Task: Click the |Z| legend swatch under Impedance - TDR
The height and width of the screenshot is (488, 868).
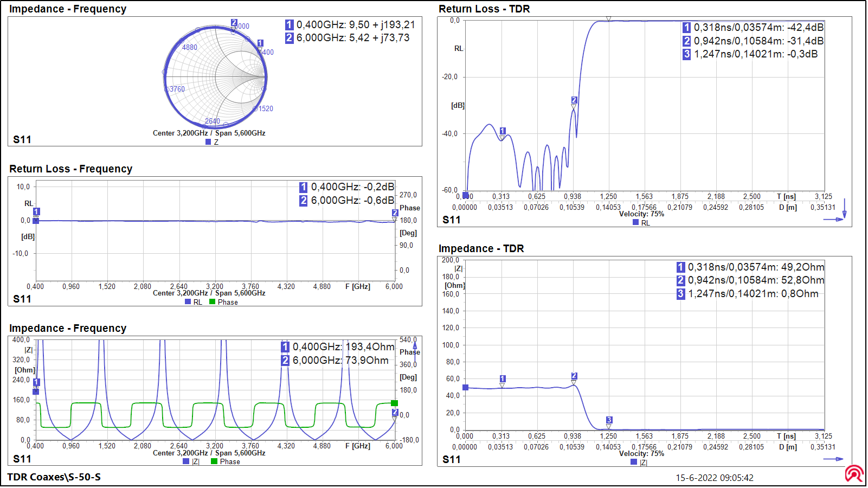Action: click(634, 462)
